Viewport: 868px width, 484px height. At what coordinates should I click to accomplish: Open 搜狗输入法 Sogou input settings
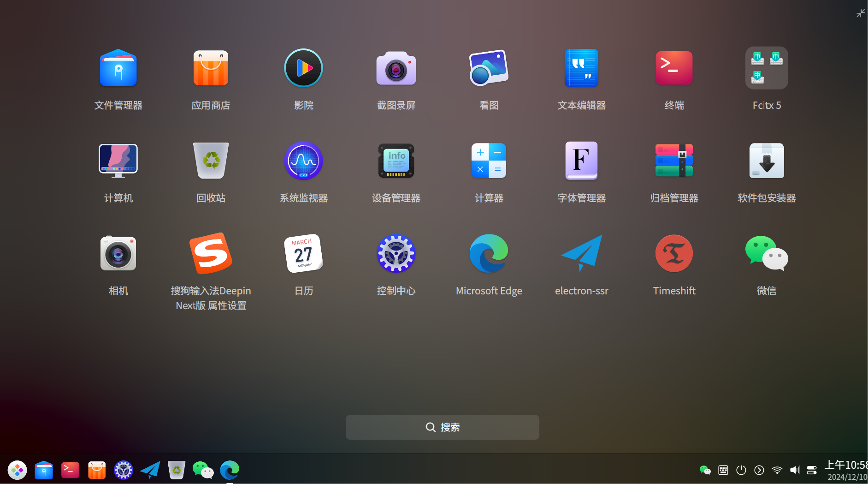pyautogui.click(x=211, y=253)
